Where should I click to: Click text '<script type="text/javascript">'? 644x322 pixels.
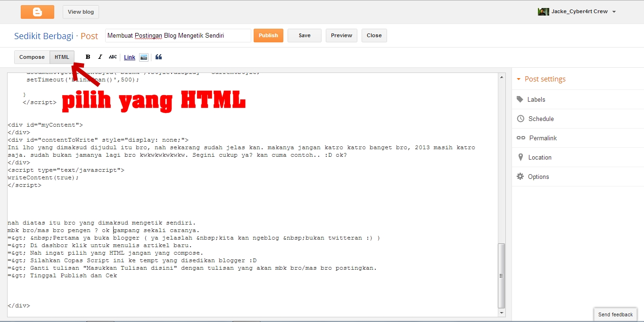coord(66,170)
